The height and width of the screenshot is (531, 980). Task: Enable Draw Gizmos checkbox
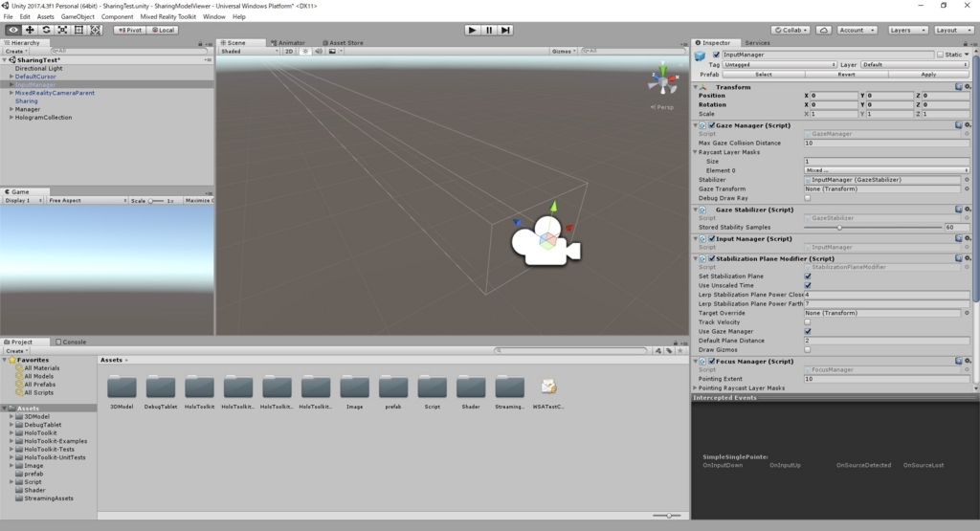808,350
